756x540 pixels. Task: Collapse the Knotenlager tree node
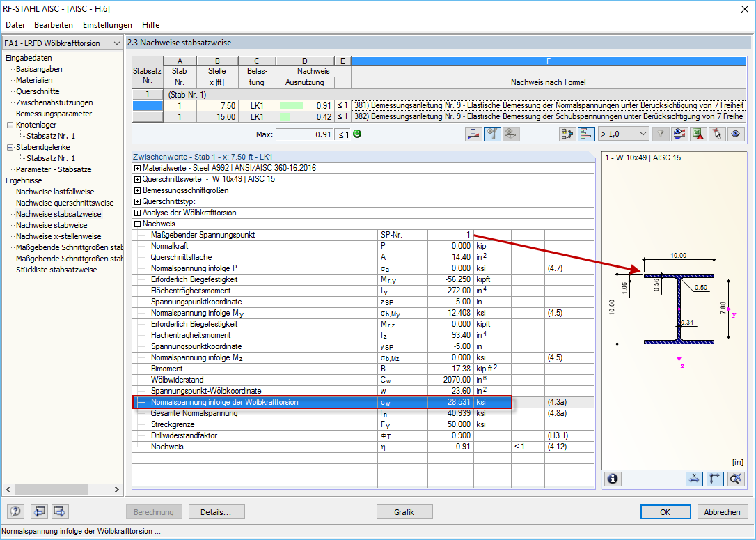[x=10, y=125]
